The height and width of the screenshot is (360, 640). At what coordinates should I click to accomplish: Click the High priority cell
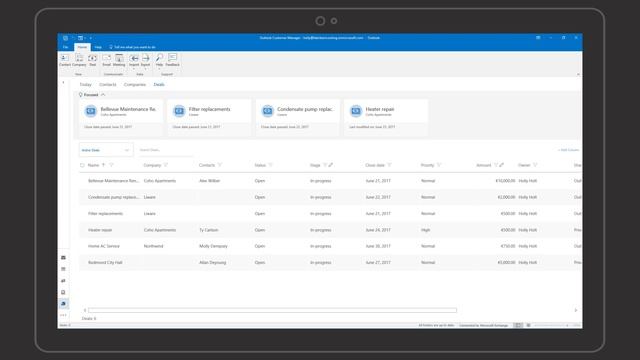point(425,230)
